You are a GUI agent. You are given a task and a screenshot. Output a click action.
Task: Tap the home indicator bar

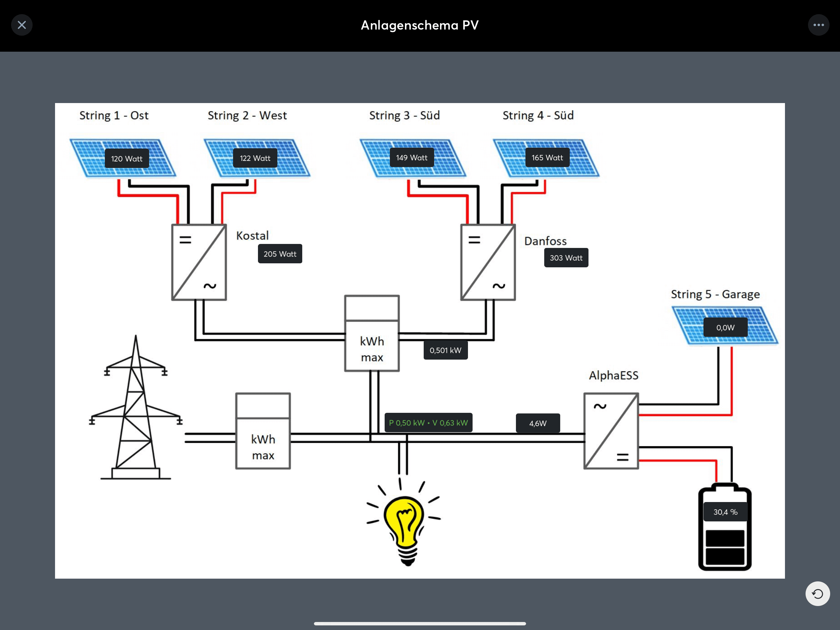[x=420, y=624]
